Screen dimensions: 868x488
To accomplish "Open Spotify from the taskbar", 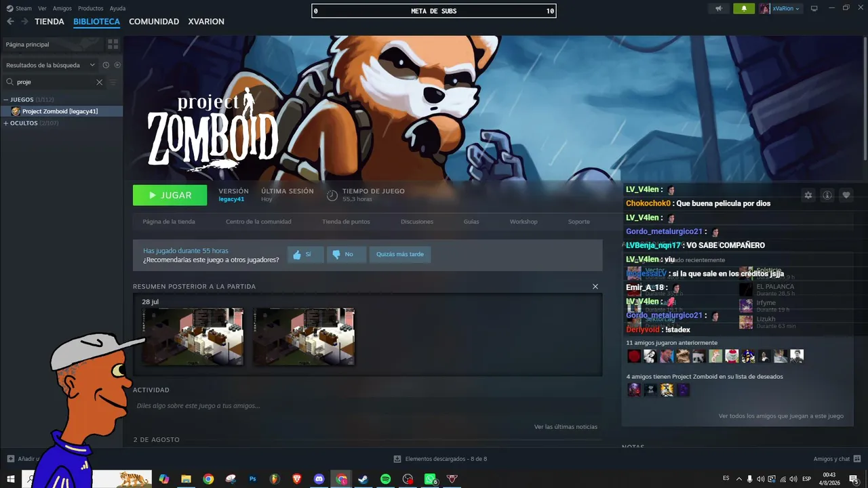I will pos(386,479).
